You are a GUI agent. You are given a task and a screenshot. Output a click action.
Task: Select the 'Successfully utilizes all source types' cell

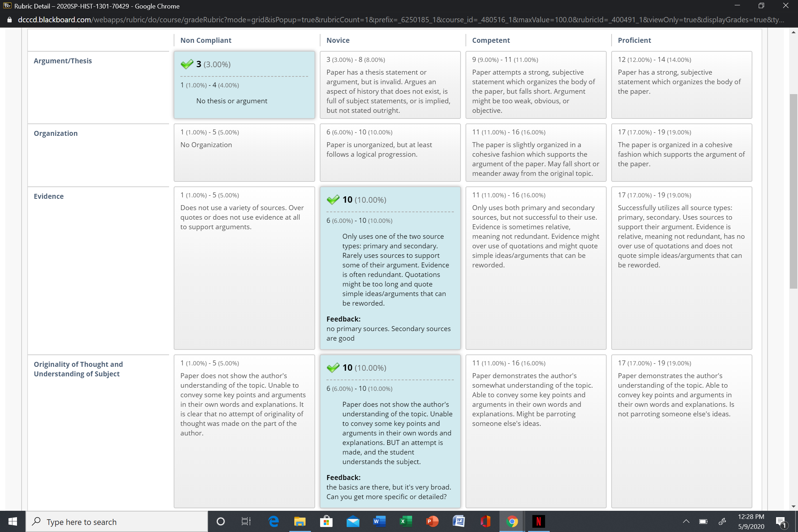[x=682, y=268]
